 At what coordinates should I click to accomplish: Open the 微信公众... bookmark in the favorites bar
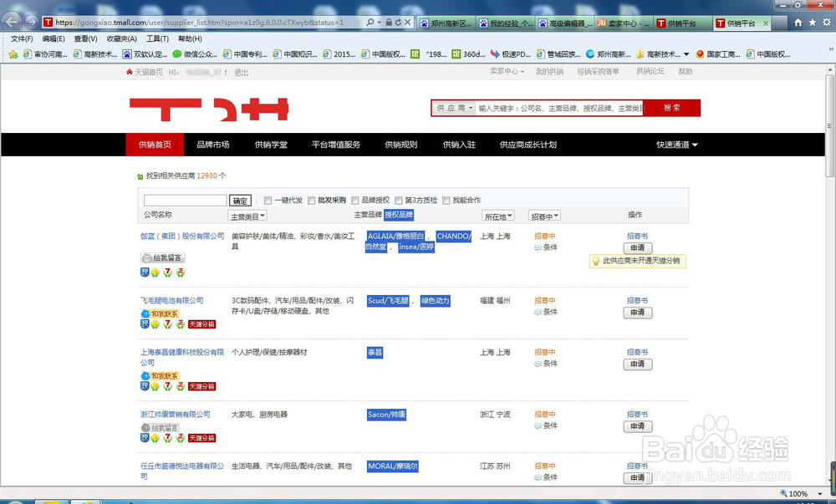[x=195, y=54]
